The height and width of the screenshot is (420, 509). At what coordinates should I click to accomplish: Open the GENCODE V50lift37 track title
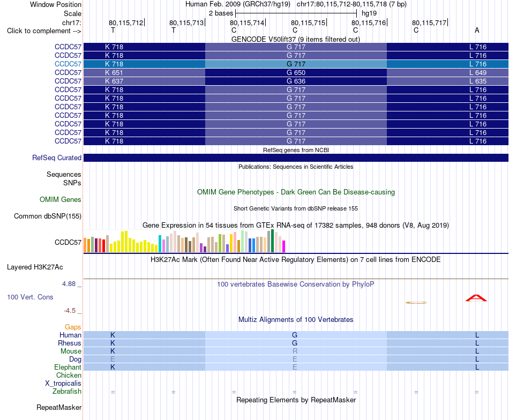pos(295,39)
